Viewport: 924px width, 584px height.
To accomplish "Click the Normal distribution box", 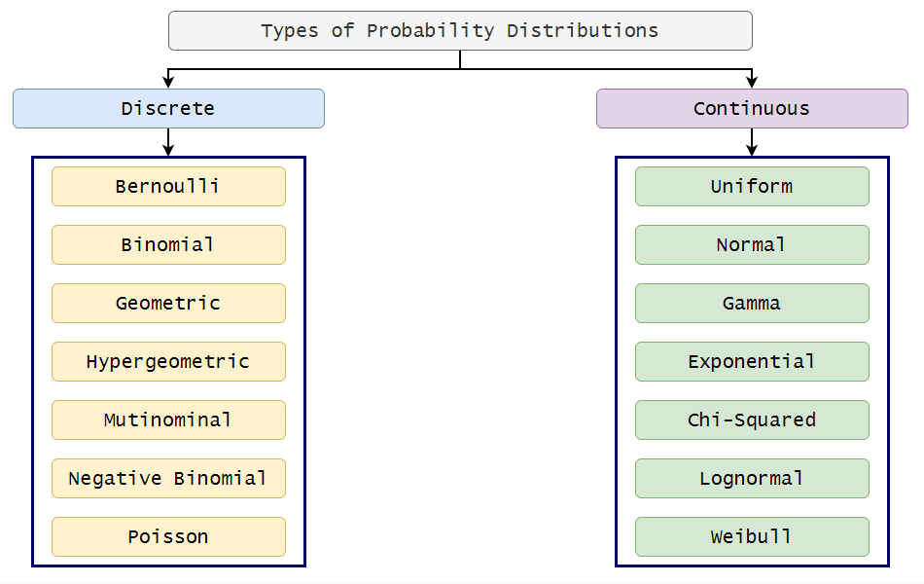I will (752, 244).
